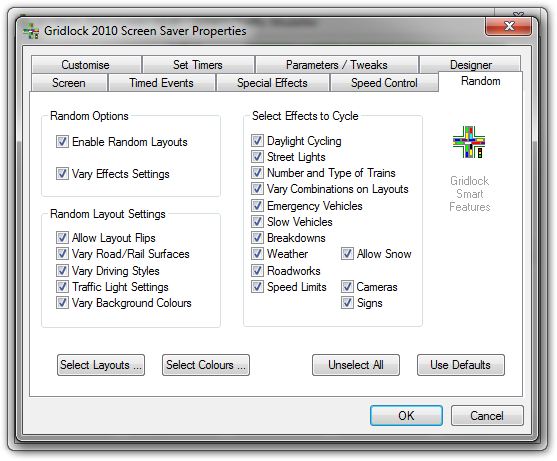Click the Gridlock intersection logo icon
Screen dimensions: 557x461
pyautogui.click(x=469, y=142)
